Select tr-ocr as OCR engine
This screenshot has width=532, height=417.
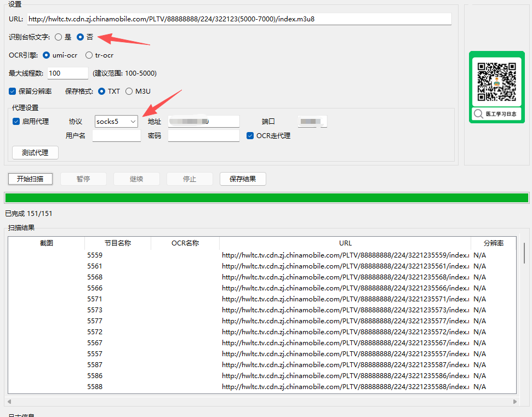point(89,55)
